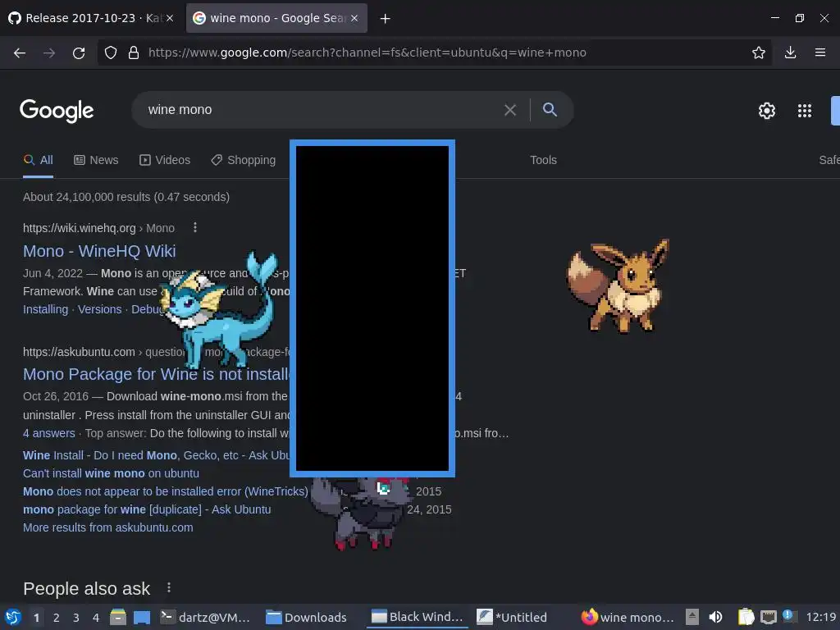Open the tracking protection shield icon

(x=111, y=52)
